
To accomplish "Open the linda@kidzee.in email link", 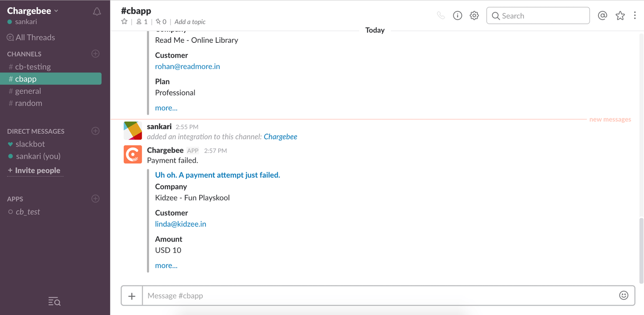I will coord(181,224).
